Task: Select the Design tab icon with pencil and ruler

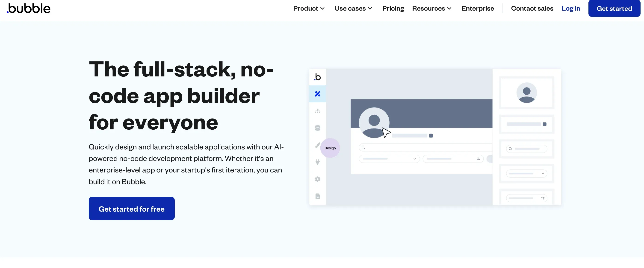Action: tap(317, 94)
